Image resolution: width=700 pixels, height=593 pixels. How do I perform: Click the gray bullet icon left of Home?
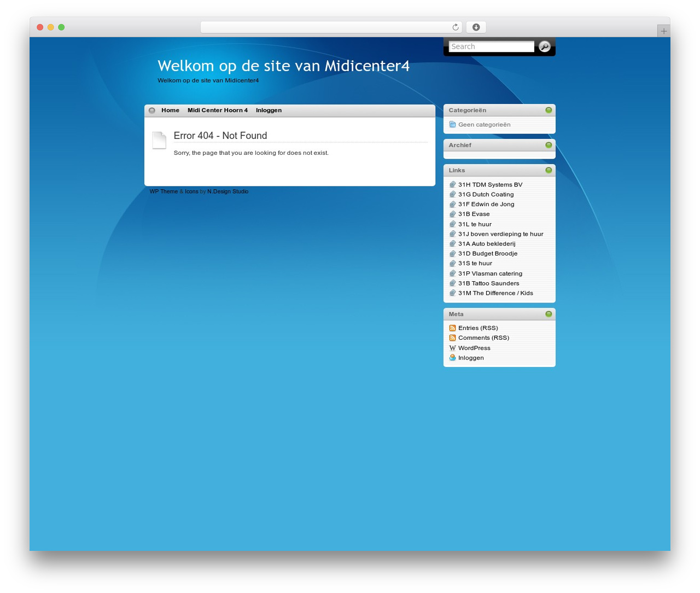pos(152,111)
